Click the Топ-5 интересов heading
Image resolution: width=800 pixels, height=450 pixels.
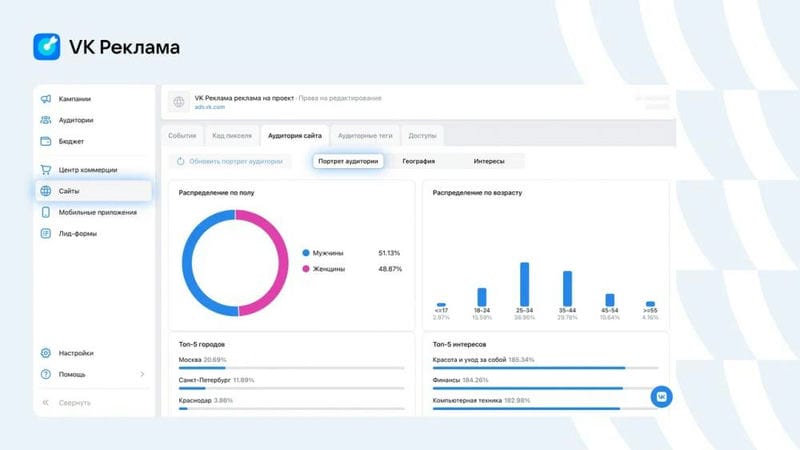(459, 344)
